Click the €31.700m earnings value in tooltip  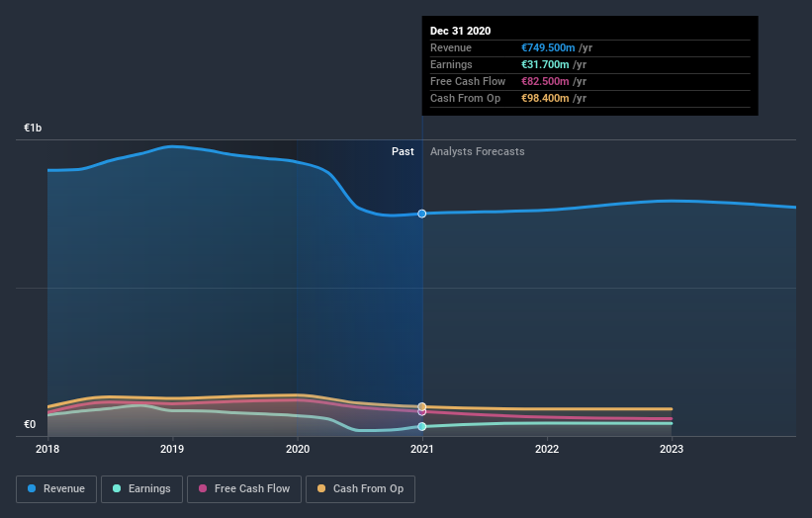[x=545, y=64]
